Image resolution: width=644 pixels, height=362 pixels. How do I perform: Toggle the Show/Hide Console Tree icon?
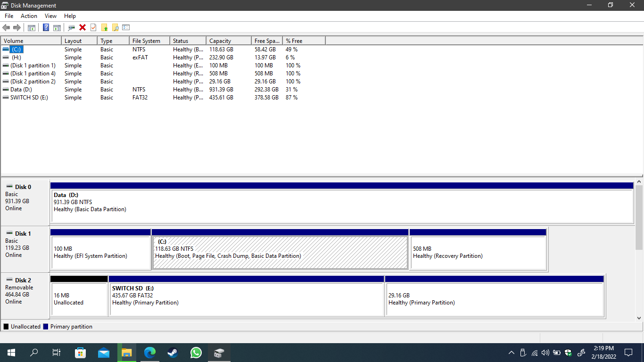(32, 27)
